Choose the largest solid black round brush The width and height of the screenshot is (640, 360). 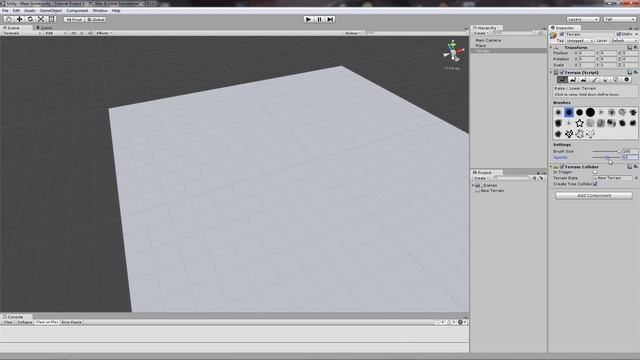590,112
